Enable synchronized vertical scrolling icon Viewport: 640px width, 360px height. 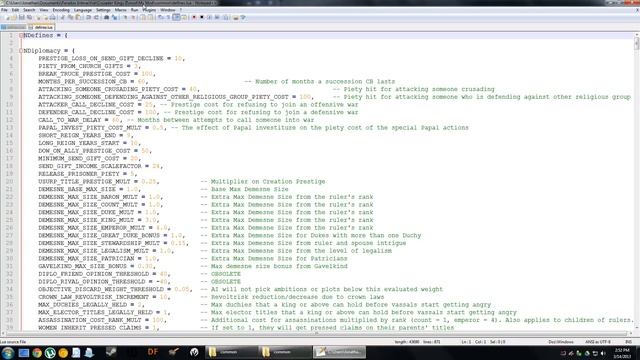[143, 18]
